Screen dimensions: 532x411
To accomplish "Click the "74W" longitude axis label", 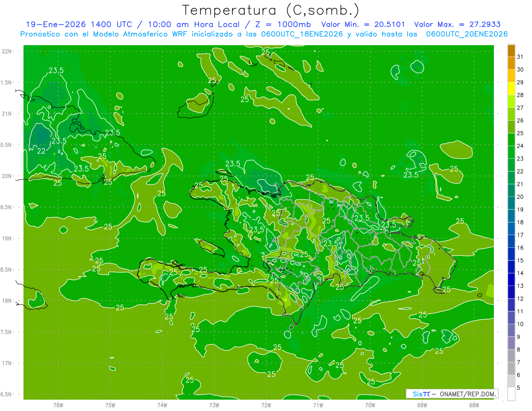I will (162, 405).
